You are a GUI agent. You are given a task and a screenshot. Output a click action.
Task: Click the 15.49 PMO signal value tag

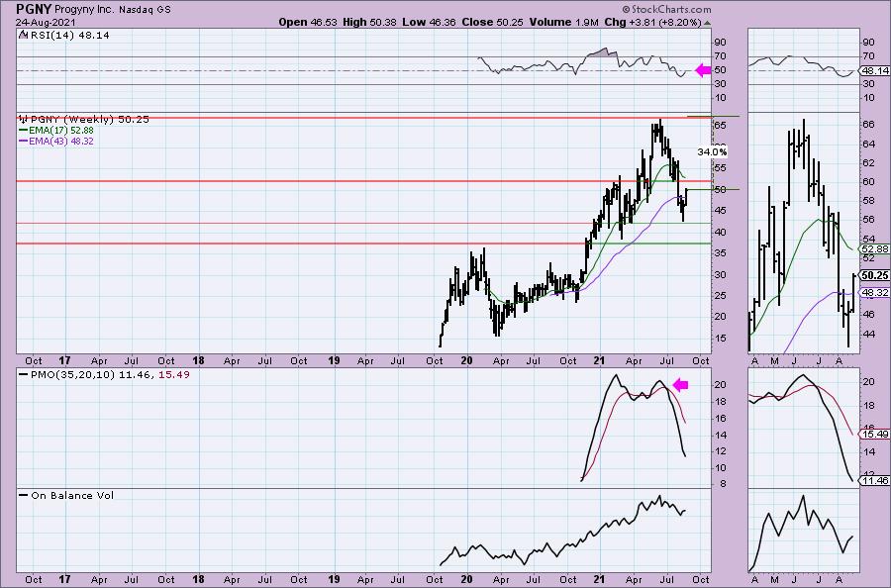[875, 434]
